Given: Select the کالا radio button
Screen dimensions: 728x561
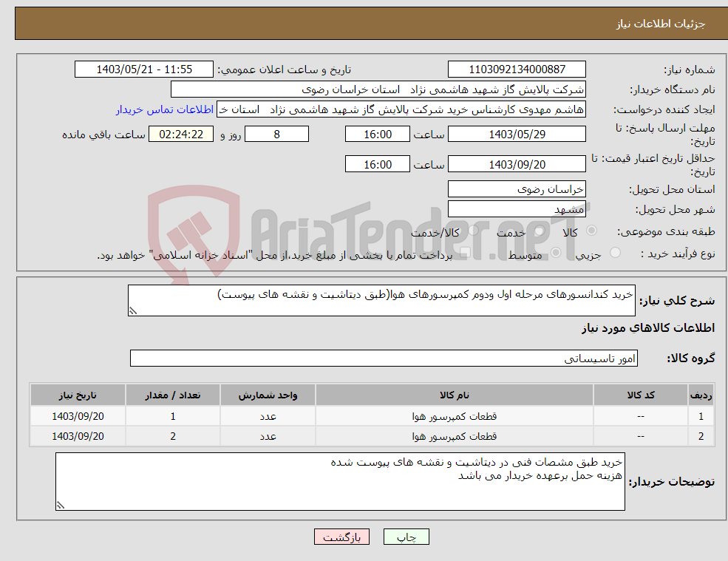Looking at the screenshot, I should (592, 231).
